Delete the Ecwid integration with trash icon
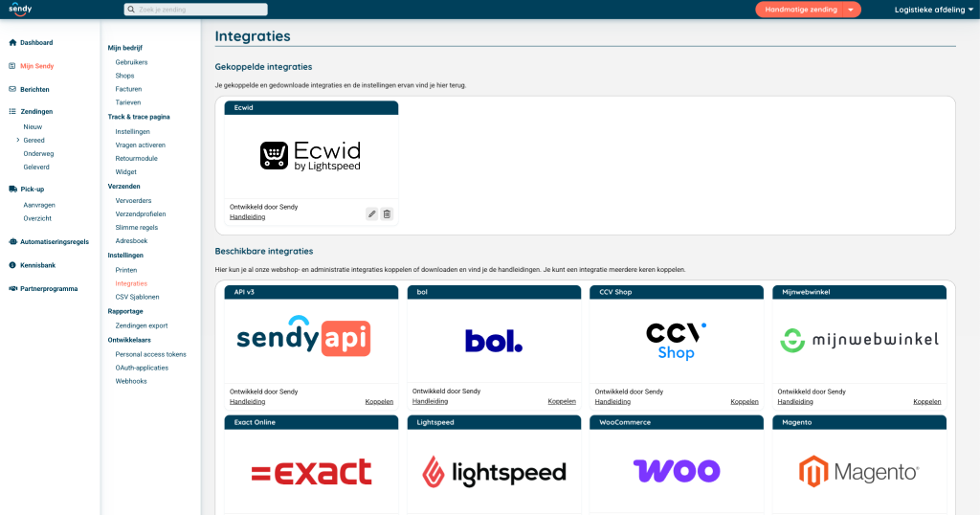The image size is (980, 515). point(387,213)
